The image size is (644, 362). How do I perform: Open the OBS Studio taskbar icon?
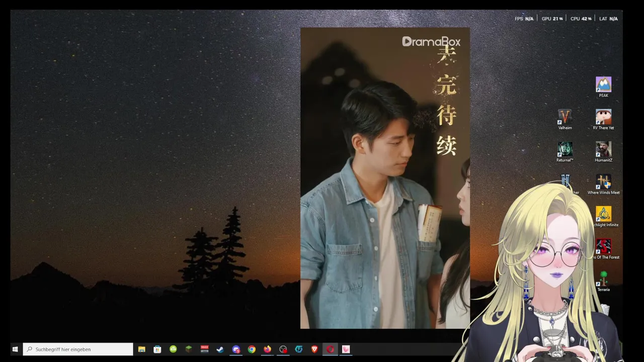283,349
